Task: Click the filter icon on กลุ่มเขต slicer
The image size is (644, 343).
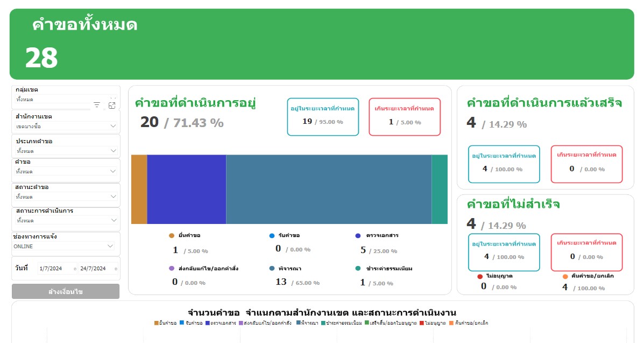Action: pyautogui.click(x=97, y=106)
